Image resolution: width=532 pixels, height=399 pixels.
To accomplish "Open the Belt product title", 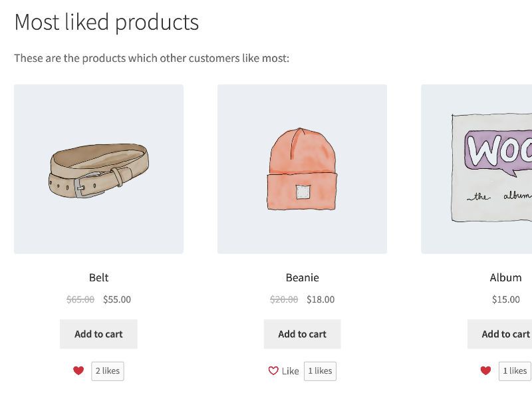I will pos(100,277).
